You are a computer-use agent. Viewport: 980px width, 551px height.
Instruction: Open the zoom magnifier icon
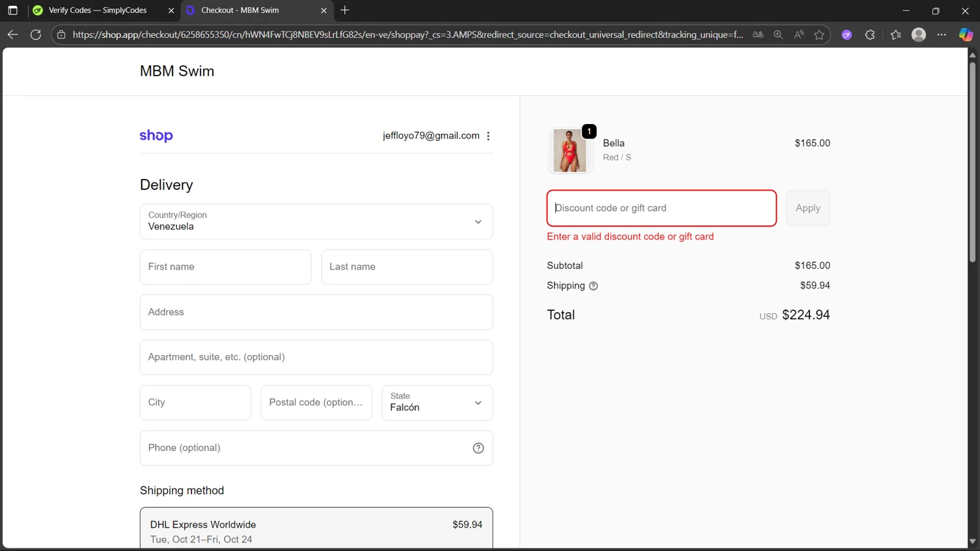click(778, 35)
